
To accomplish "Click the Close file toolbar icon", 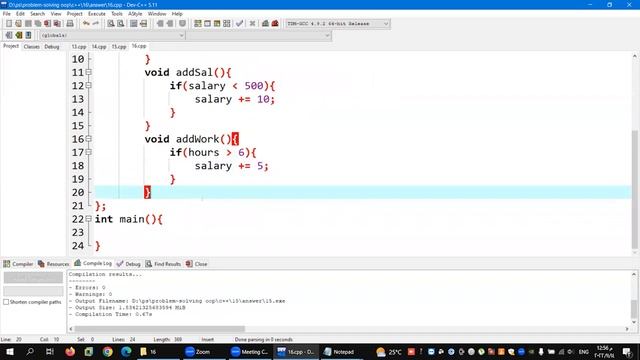I will pos(47,24).
